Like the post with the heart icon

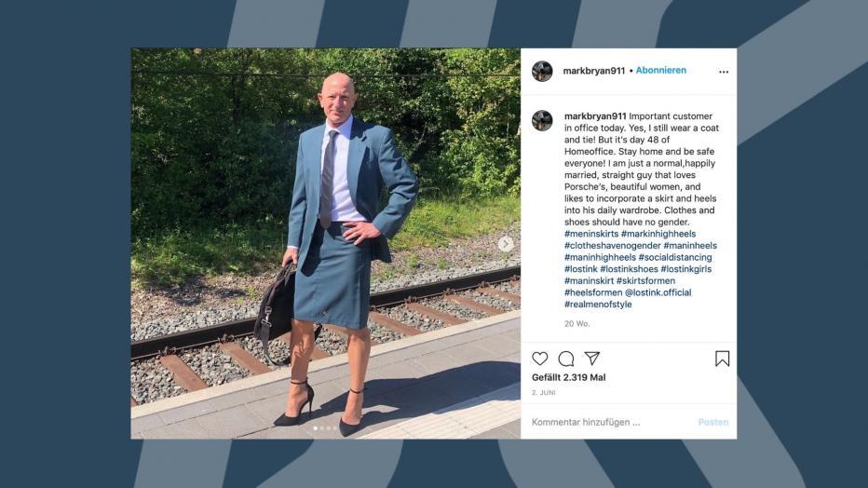(x=540, y=359)
